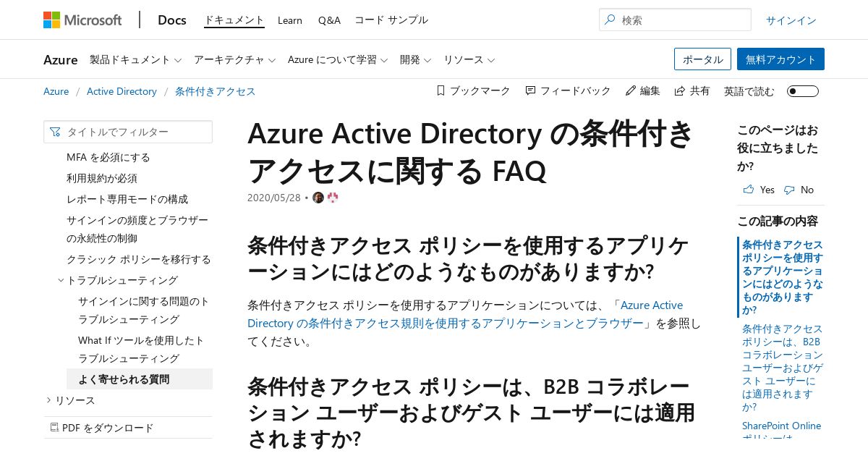Screen dimensions: 868x456
Task: Open the Docs home link
Action: coord(172,20)
